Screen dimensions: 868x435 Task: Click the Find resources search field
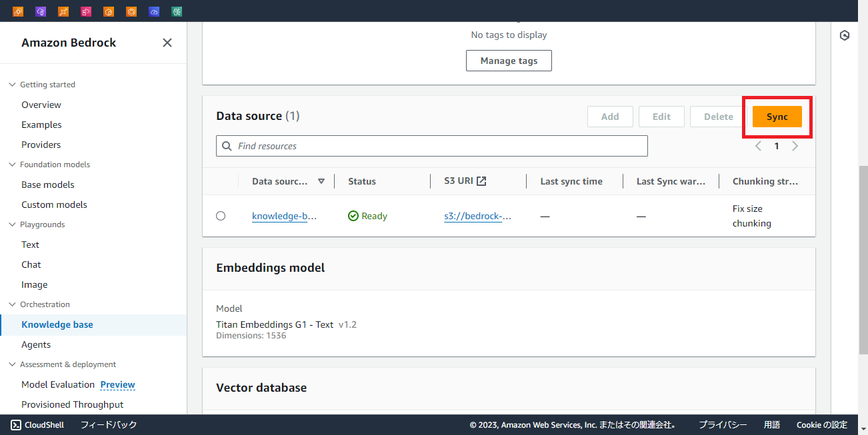pyautogui.click(x=431, y=145)
